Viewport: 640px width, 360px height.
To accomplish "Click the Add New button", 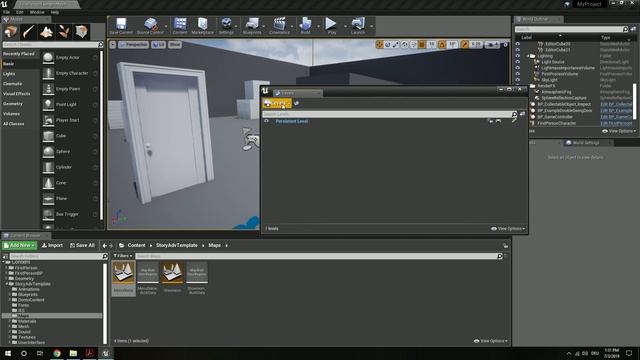I will tap(19, 245).
